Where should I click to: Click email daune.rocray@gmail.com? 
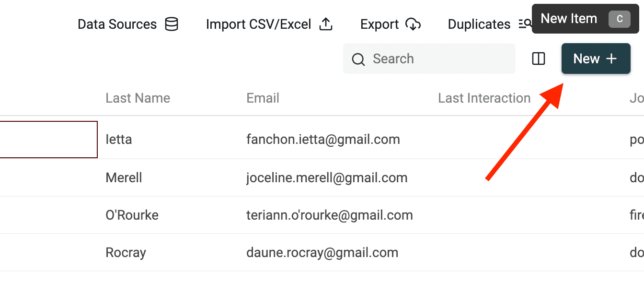click(x=322, y=253)
